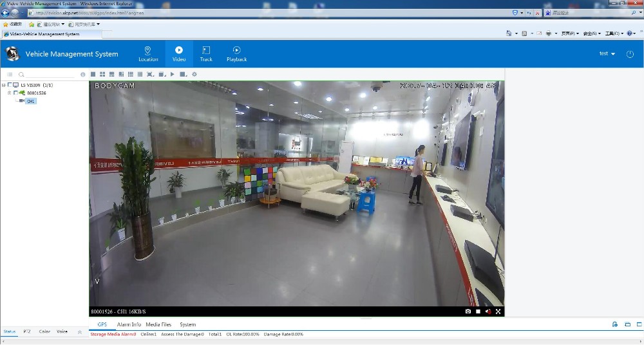Open the IE help icon menu
The height and width of the screenshot is (345, 644).
click(631, 33)
